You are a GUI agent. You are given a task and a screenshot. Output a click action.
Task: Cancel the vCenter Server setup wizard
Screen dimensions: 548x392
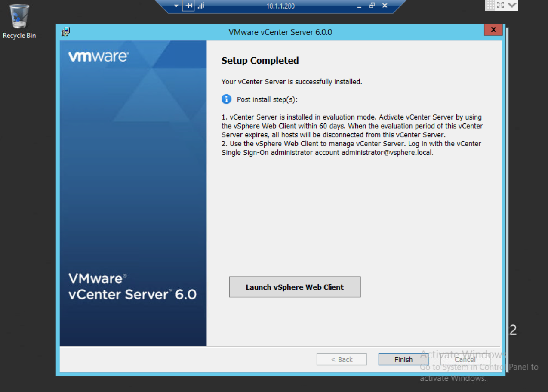point(465,360)
